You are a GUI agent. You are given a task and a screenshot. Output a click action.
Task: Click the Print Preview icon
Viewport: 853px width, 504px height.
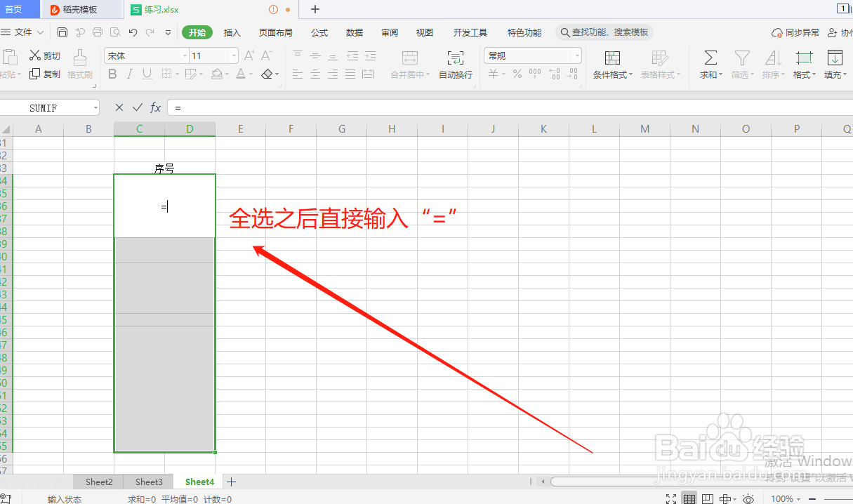(115, 32)
